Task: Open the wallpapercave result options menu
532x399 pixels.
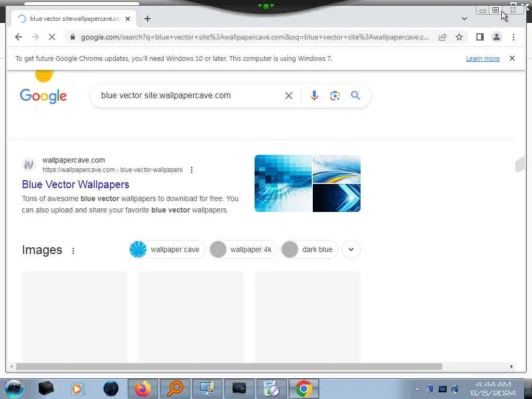Action: 192,170
